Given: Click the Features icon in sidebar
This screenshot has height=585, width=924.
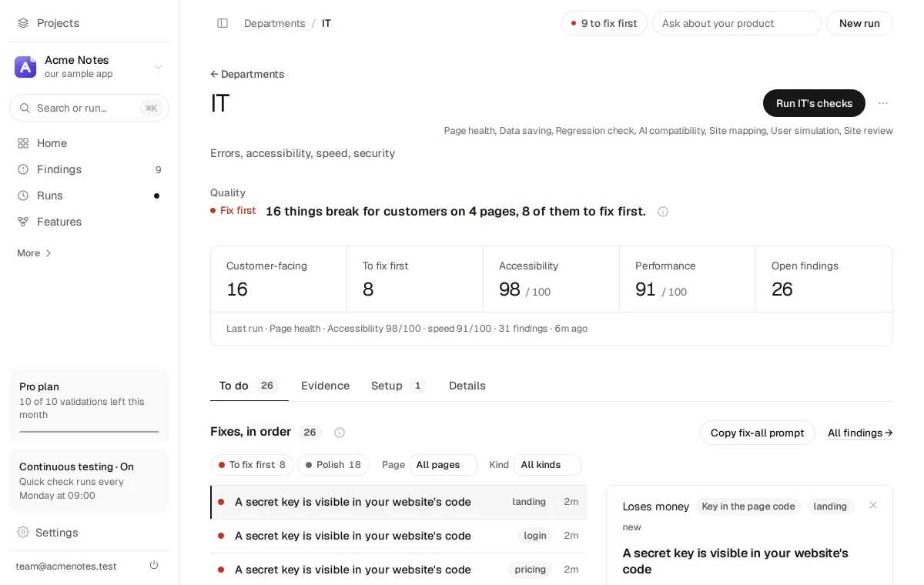Looking at the screenshot, I should pyautogui.click(x=23, y=222).
